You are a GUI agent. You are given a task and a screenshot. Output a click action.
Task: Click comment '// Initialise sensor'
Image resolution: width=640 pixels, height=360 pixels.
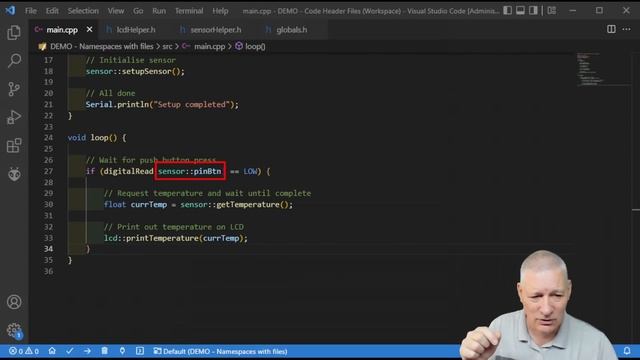click(131, 60)
